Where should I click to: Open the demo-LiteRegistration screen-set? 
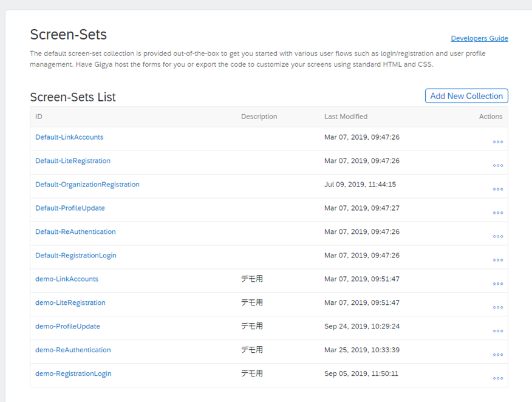[70, 302]
